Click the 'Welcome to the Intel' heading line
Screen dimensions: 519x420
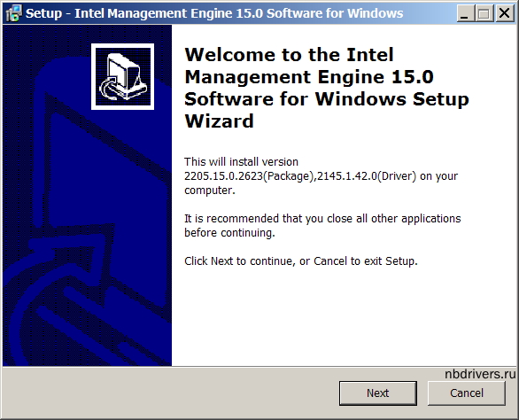point(289,55)
